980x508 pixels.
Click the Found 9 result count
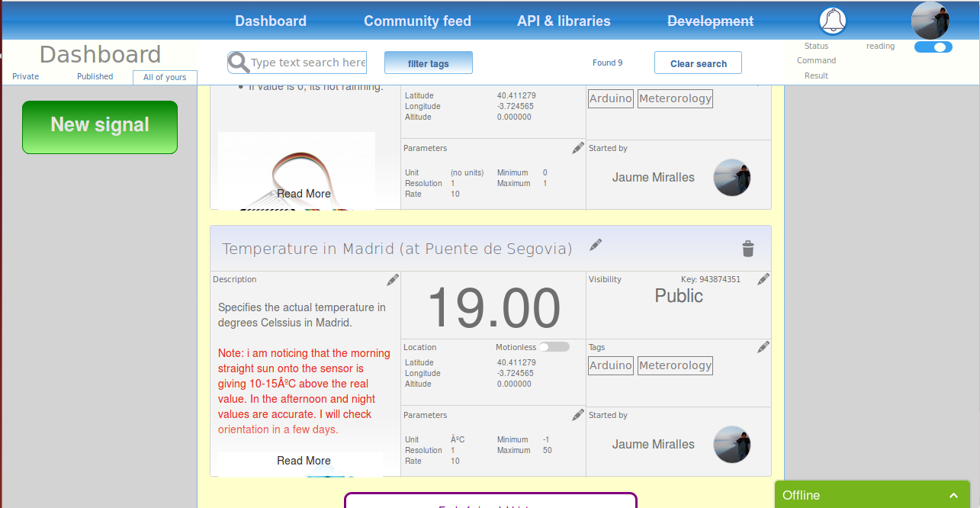[608, 63]
